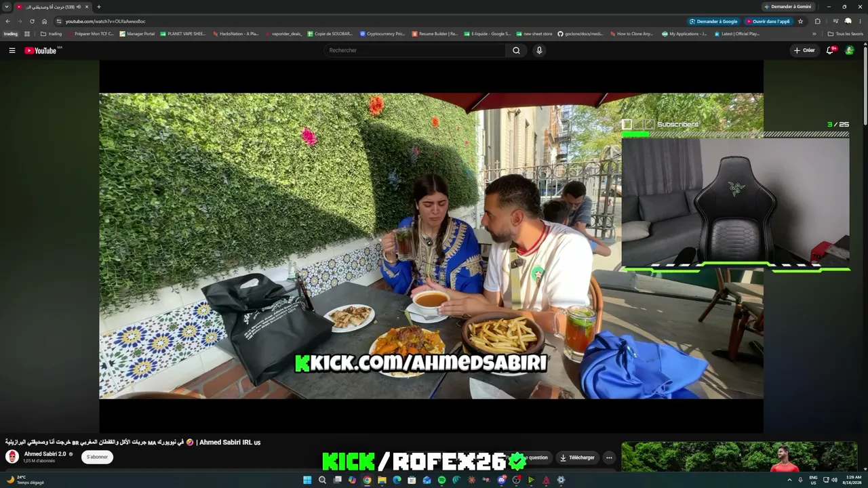Viewport: 868px width, 488px height.
Task: Open the Ahmed Sabiri 2.0 channel avatar
Action: [12, 457]
